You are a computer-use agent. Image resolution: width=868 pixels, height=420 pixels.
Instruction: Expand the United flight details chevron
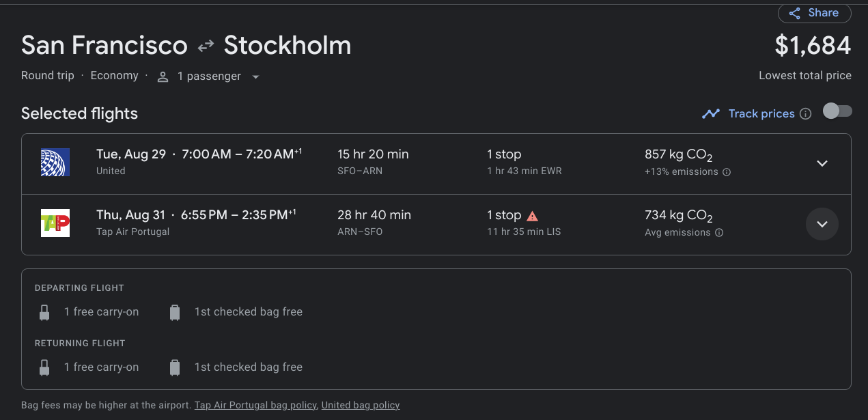pos(822,163)
